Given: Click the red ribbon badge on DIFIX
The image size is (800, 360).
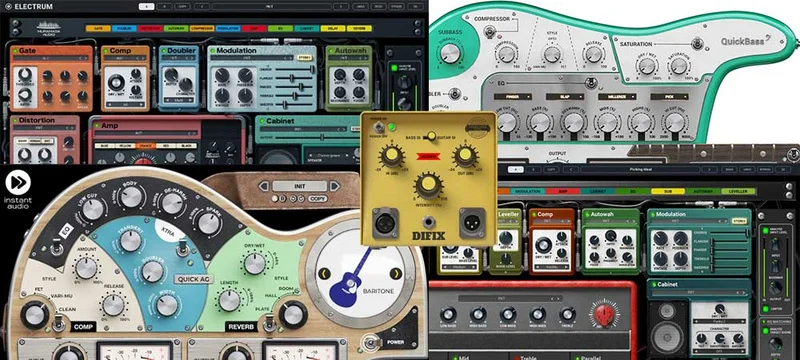Looking at the screenshot, I should 429,156.
